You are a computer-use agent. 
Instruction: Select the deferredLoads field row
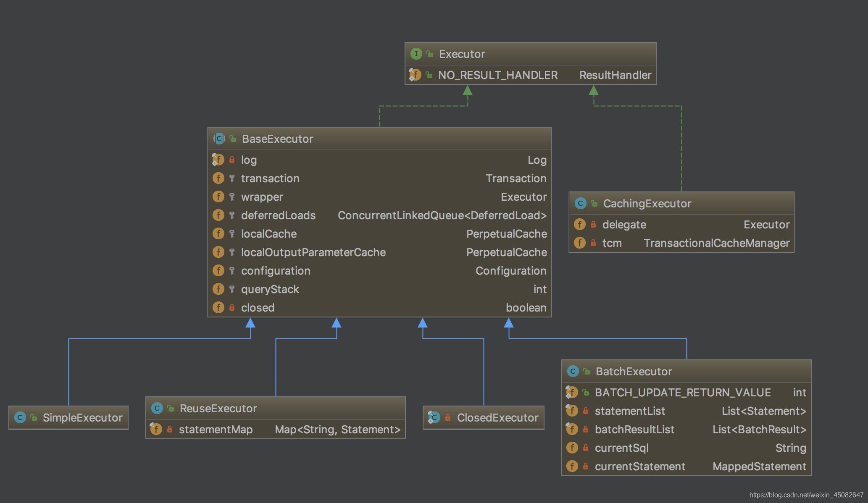click(278, 215)
